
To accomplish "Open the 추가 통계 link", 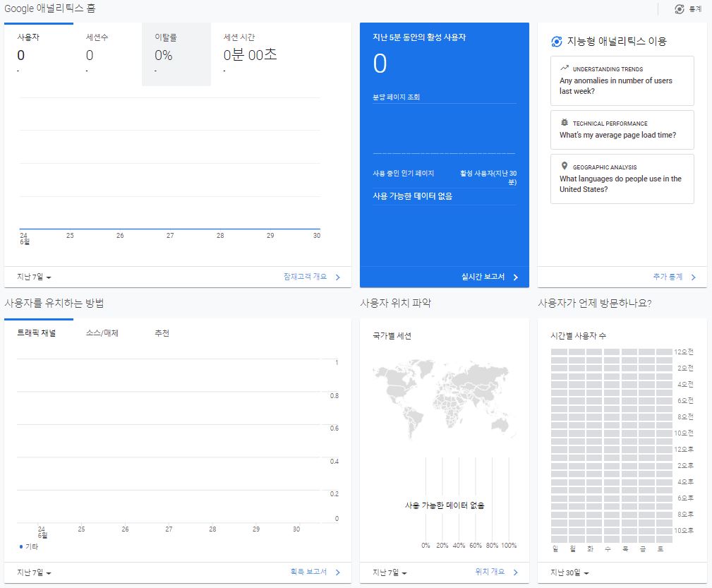I will [668, 276].
